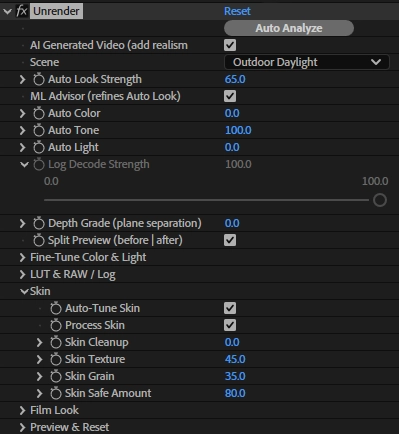Expand LUT & RAW / Log group
The height and width of the screenshot is (434, 399).
point(22,274)
